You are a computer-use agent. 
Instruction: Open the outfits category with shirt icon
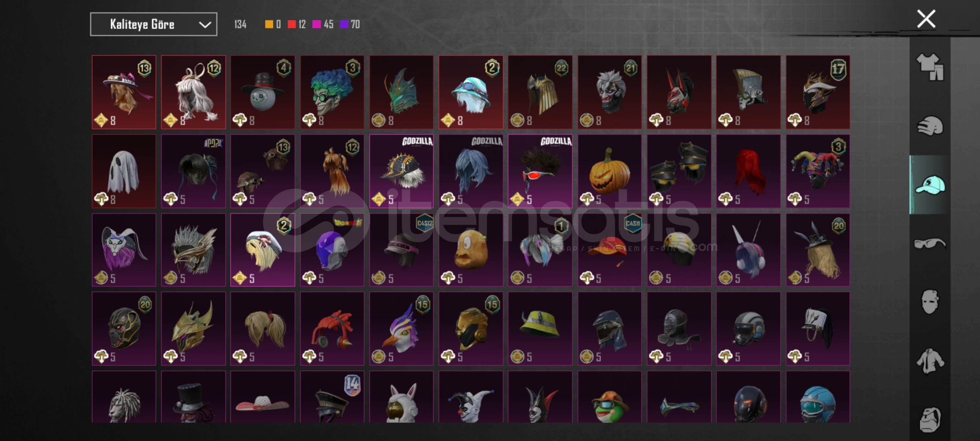pos(930,67)
